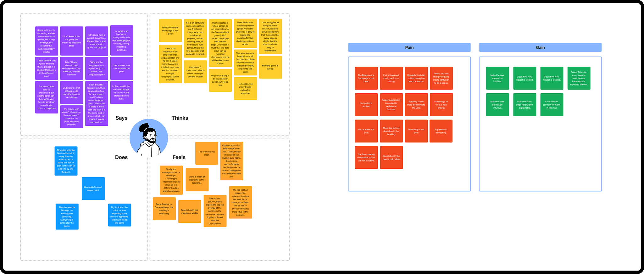Select the blue Pain column header
The height and width of the screenshot is (274, 644).
(409, 47)
